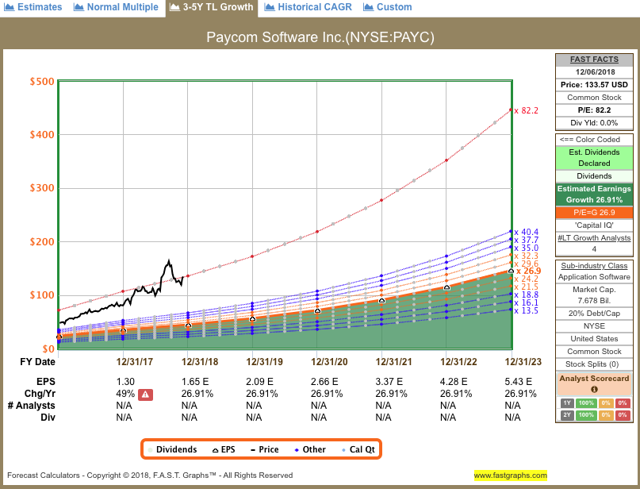Click the 'Capital IQ' source entry
Viewport: 640px width, 489px height.
click(594, 225)
